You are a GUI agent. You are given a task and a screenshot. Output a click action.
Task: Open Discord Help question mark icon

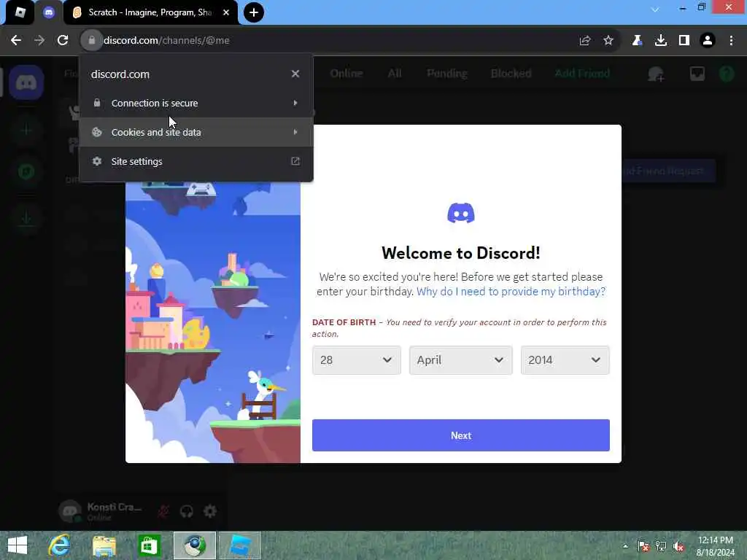pos(727,74)
